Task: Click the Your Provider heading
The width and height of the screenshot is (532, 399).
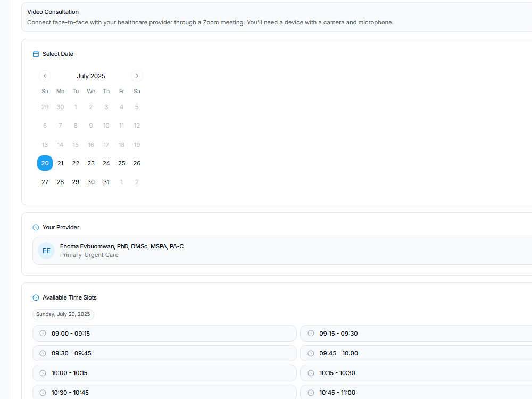Action: point(61,227)
